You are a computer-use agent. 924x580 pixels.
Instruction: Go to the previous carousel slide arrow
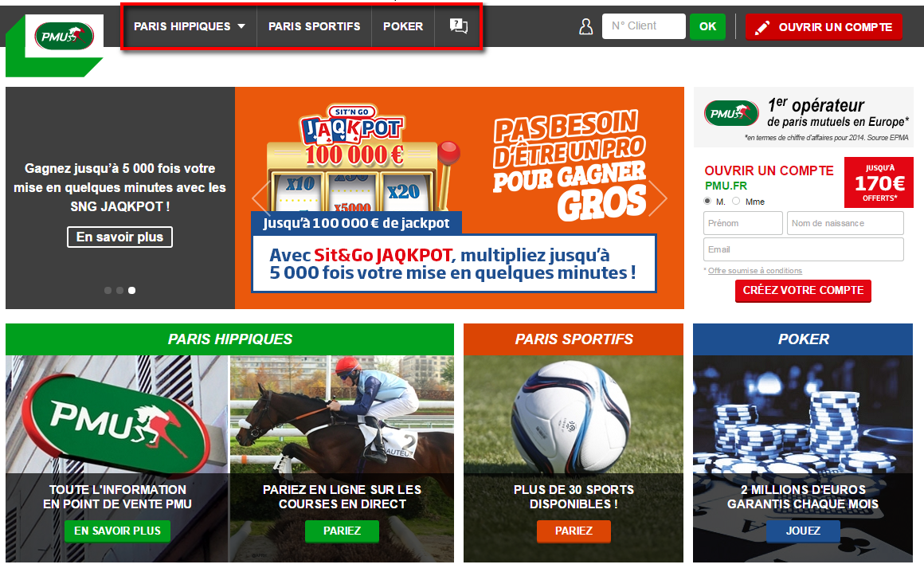point(261,198)
